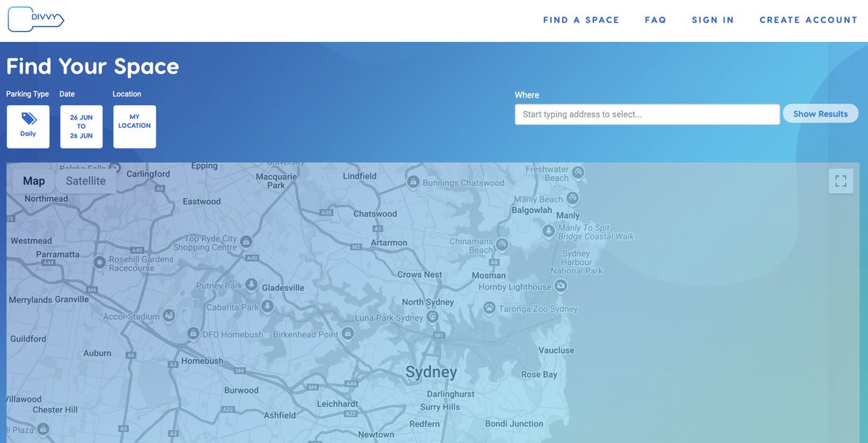Screen dimensions: 868x443
Task: Click the Chatswood map label
Action: 375,214
